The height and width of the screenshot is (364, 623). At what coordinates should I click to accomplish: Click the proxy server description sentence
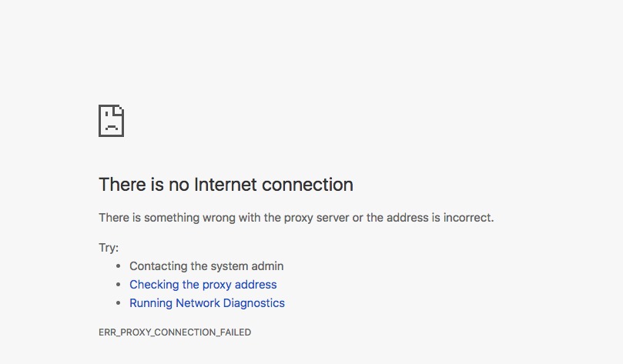(296, 218)
